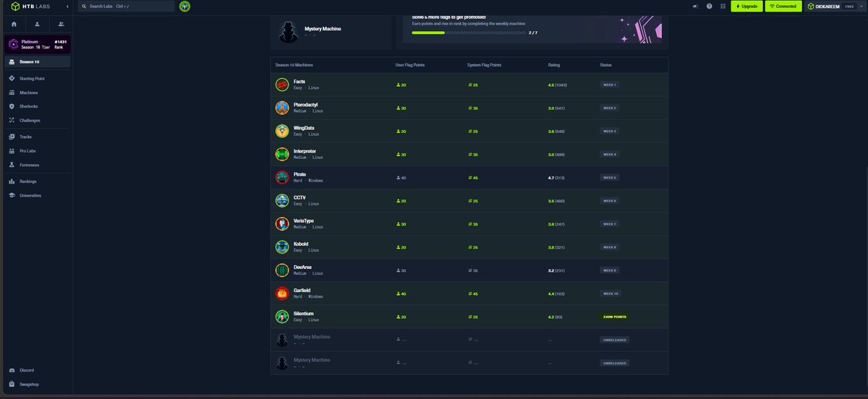Open the Facts machine name link
The image size is (868, 399).
point(299,82)
